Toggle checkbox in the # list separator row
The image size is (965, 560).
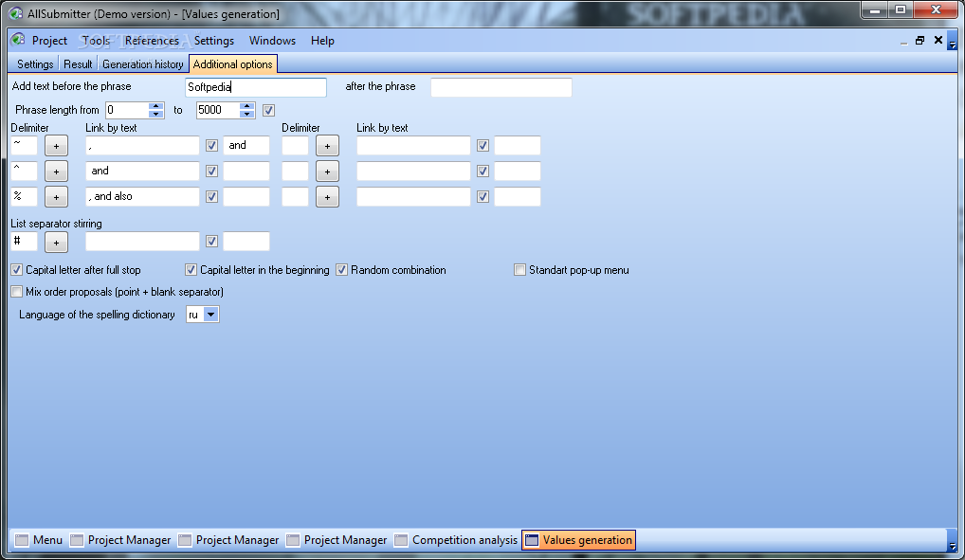click(x=211, y=242)
